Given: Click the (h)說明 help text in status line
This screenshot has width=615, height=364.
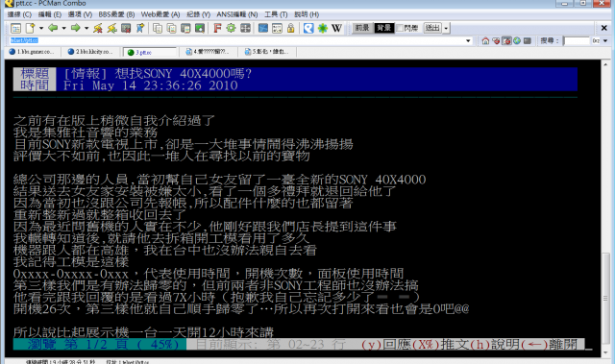Looking at the screenshot, I should (495, 345).
